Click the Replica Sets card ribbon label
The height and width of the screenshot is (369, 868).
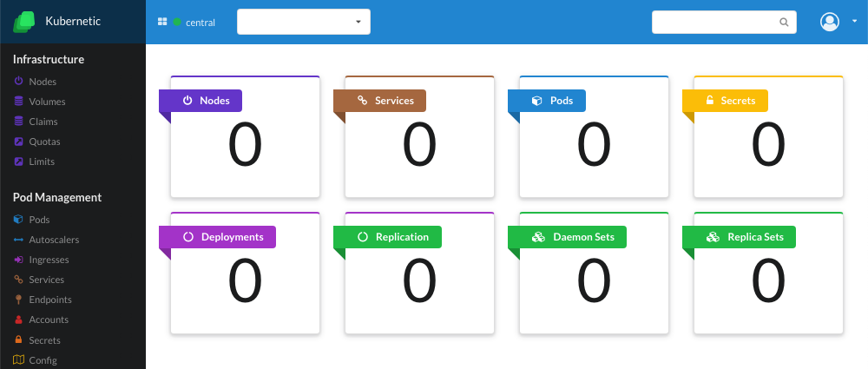[739, 236]
